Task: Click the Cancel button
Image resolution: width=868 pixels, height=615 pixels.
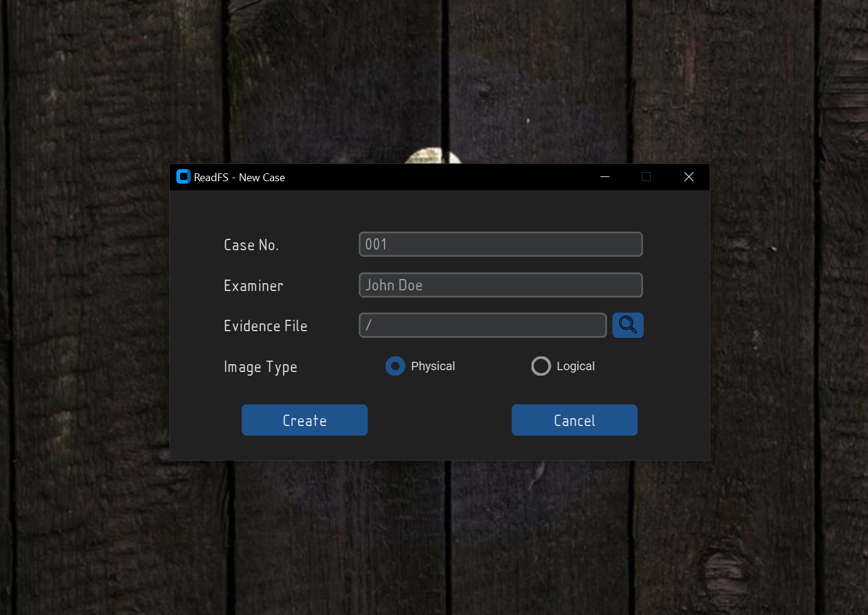Action: click(575, 420)
